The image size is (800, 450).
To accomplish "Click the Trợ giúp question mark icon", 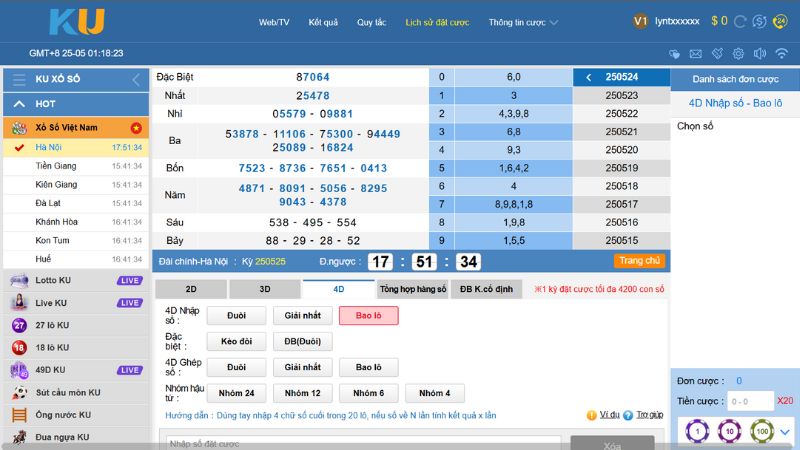I will 628,415.
